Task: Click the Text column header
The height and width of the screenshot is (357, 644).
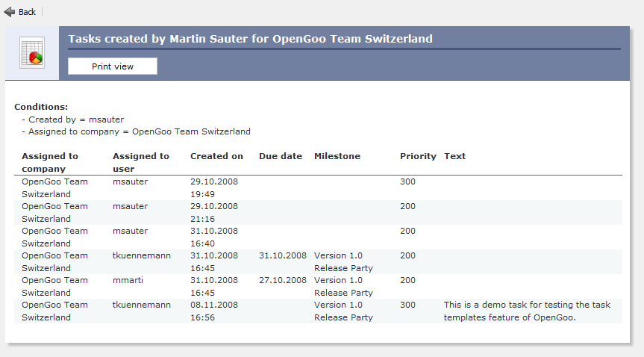Action: point(454,156)
